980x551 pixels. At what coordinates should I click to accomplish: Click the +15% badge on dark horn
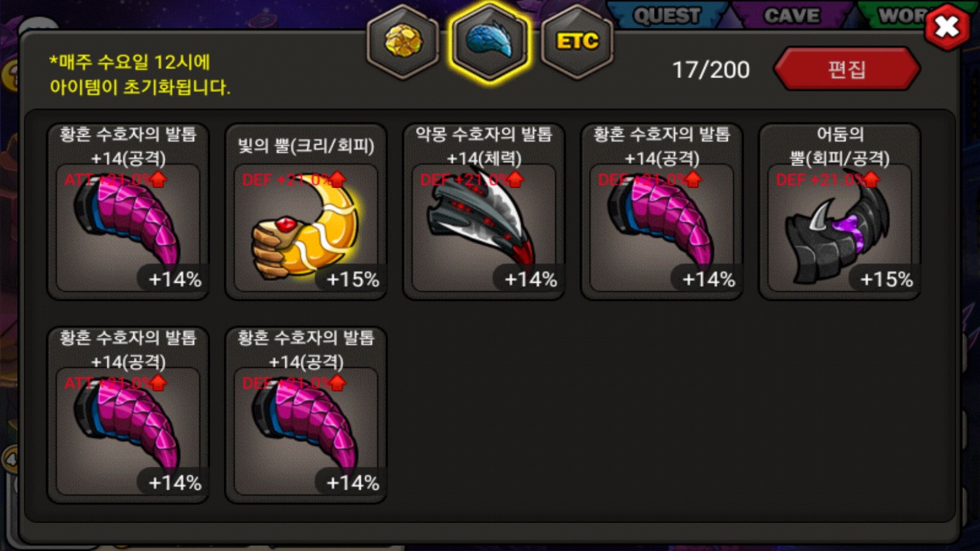[x=887, y=279]
